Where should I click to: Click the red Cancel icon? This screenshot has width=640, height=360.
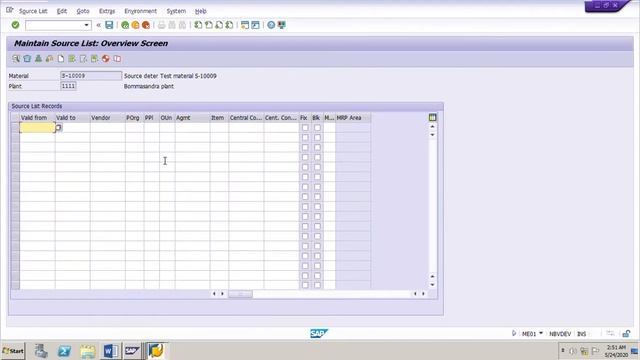[146, 25]
